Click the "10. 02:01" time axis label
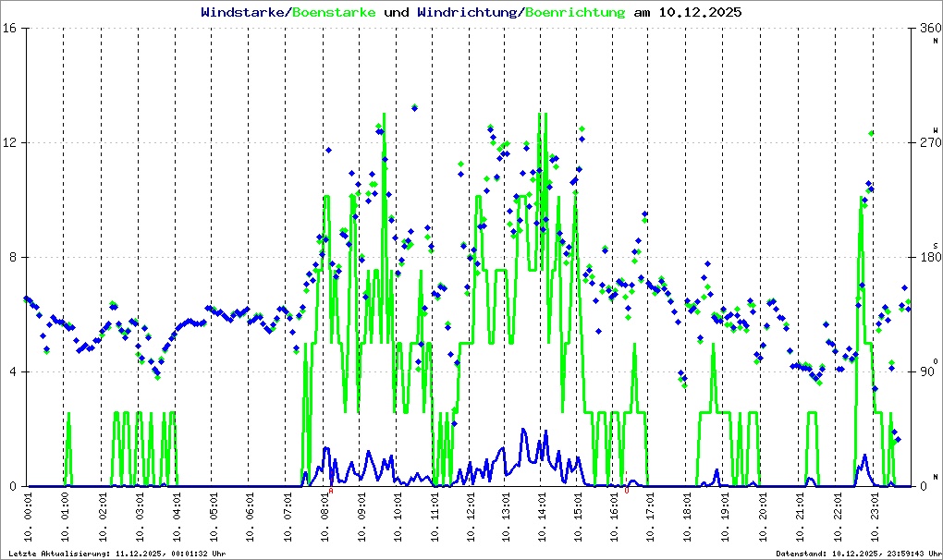Viewport: 943px width, 560px height. pos(102,516)
